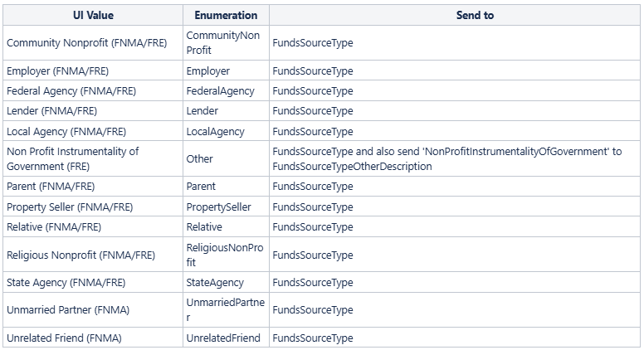Click the Enumeration column header
644x350 pixels.
click(226, 15)
